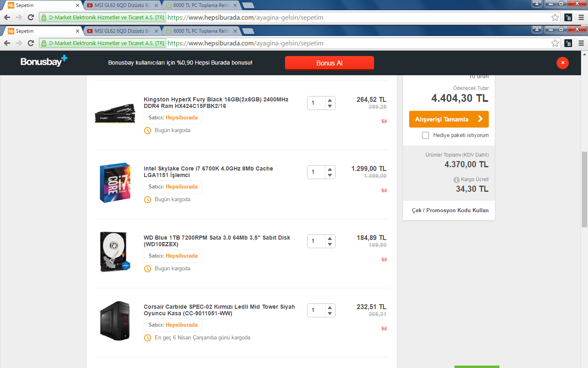Click the quantity field for the Kingston HyperX RAM

click(x=316, y=103)
